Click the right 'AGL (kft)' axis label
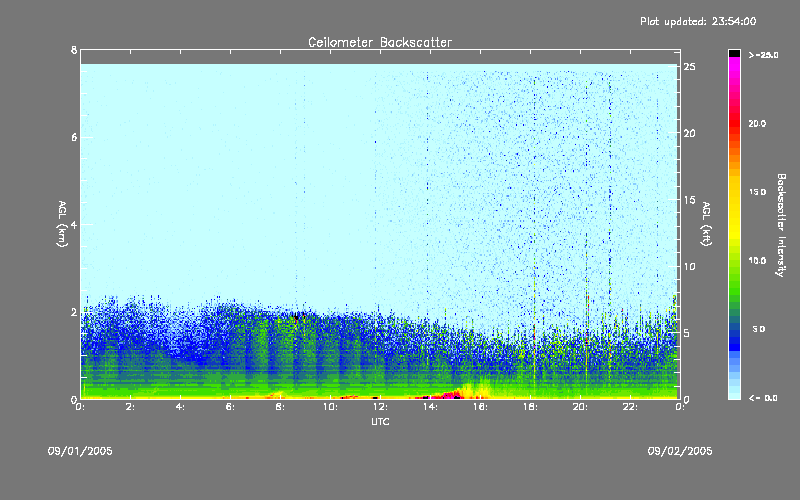This screenshot has width=800, height=500. (706, 224)
